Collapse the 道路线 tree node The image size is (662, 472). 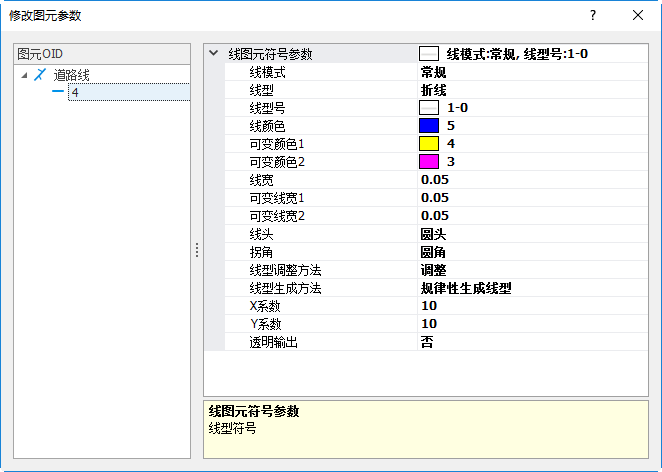pos(24,74)
